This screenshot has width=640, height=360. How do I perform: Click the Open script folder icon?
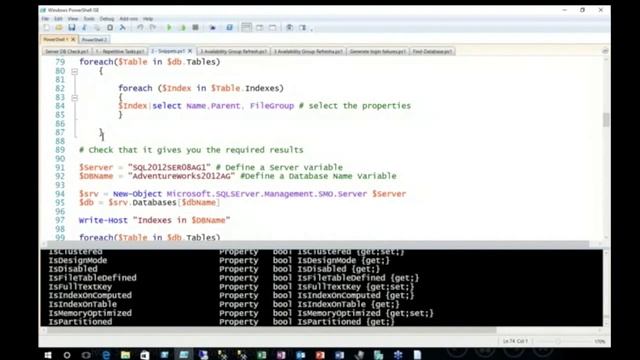[59, 28]
